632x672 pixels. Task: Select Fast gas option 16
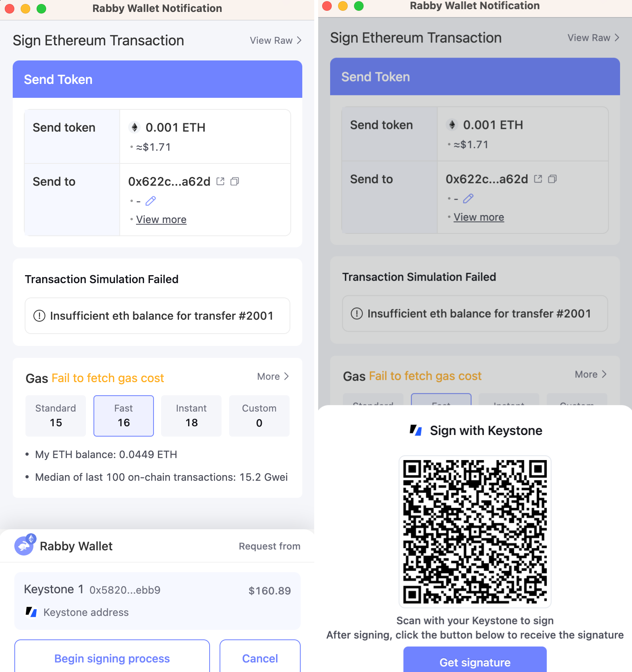(124, 416)
